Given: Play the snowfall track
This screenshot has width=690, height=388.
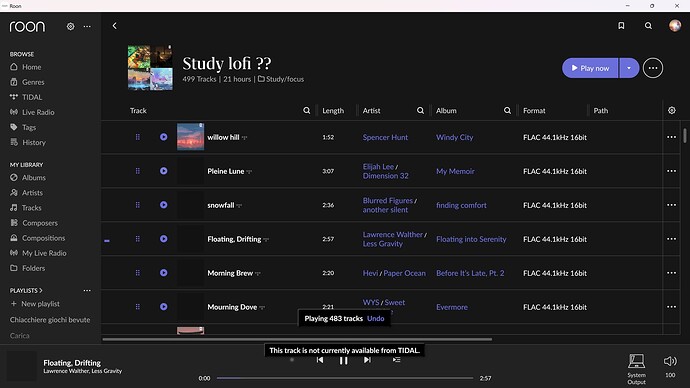Looking at the screenshot, I should [164, 205].
